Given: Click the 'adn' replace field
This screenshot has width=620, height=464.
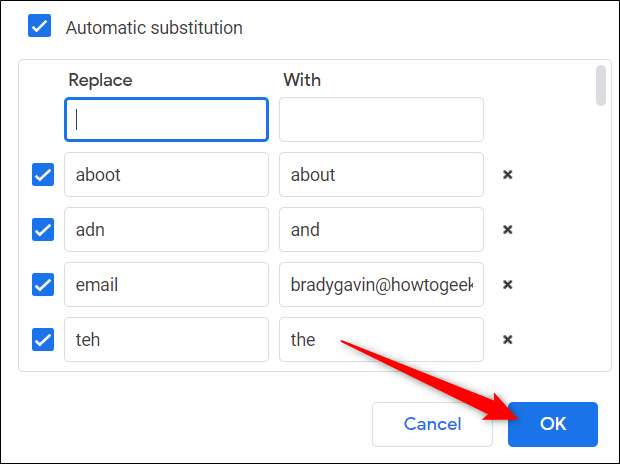Looking at the screenshot, I should coord(166,230).
